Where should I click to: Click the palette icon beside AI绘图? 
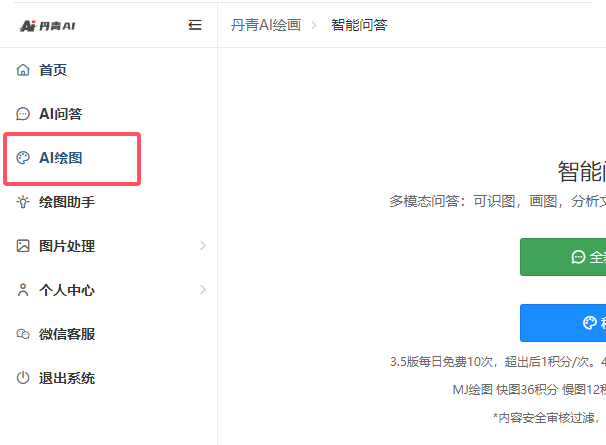[23, 158]
